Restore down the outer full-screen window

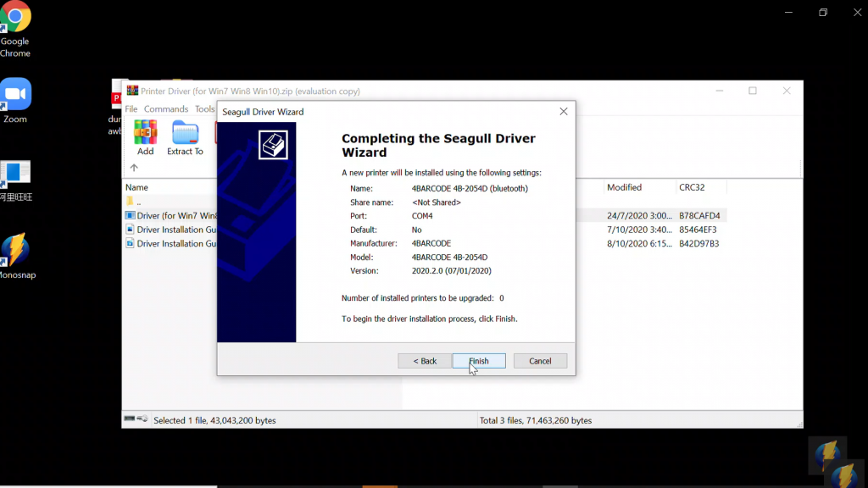point(823,12)
